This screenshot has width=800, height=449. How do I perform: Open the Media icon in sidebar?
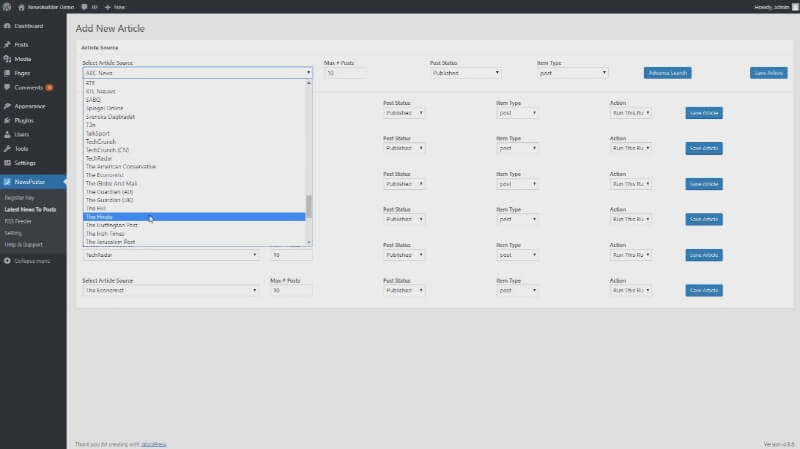7,59
